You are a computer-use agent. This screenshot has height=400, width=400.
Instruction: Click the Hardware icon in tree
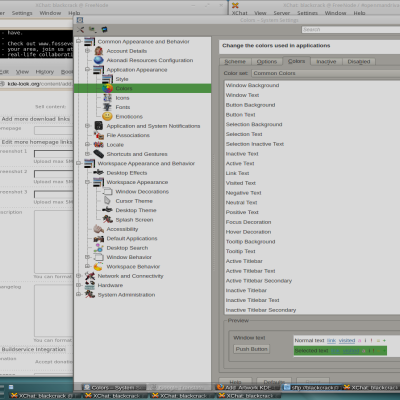click(x=90, y=285)
